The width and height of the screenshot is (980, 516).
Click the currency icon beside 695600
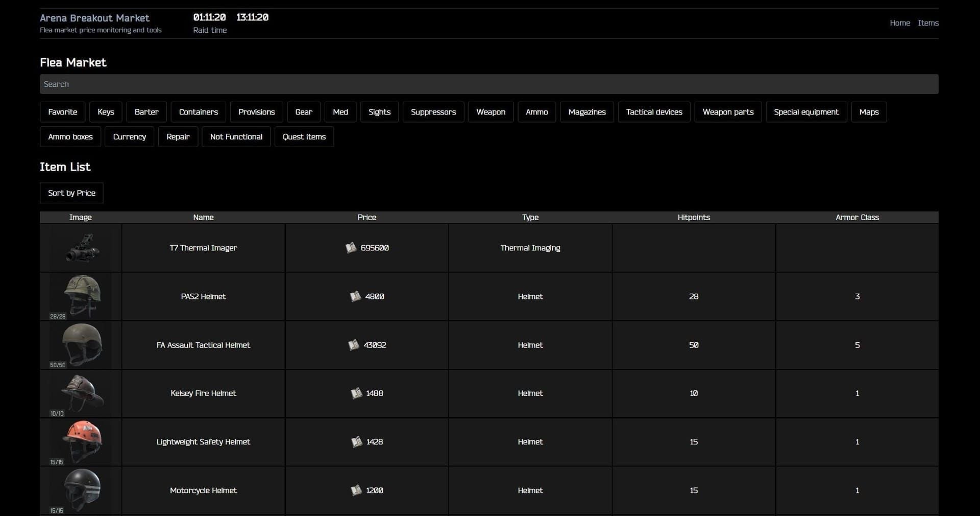[x=351, y=248]
